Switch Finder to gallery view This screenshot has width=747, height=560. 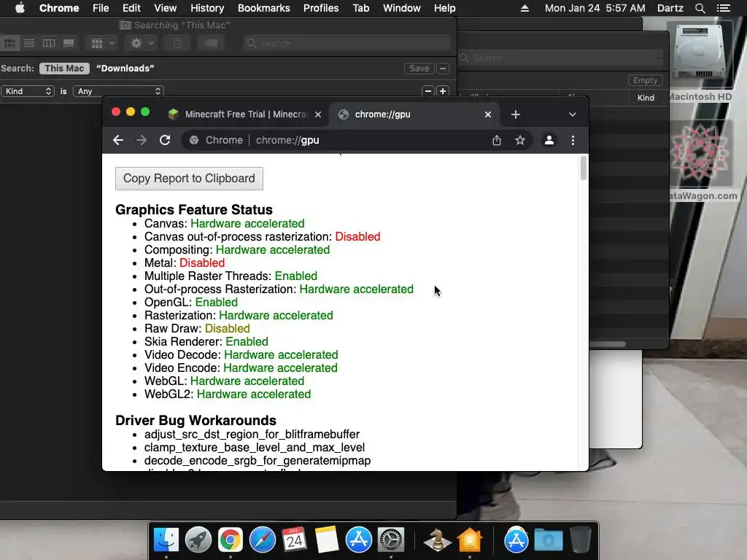coord(69,43)
